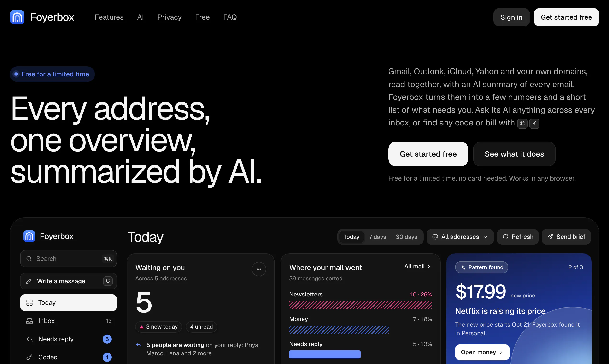Click Get started free in the header
Image resolution: width=609 pixels, height=364 pixels.
566,17
